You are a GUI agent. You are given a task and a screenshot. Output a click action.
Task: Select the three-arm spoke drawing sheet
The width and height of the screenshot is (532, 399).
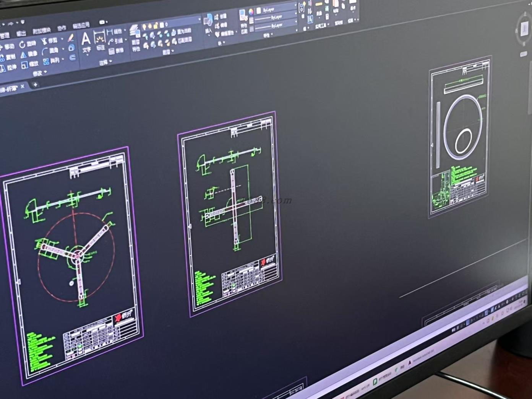[x=71, y=265]
